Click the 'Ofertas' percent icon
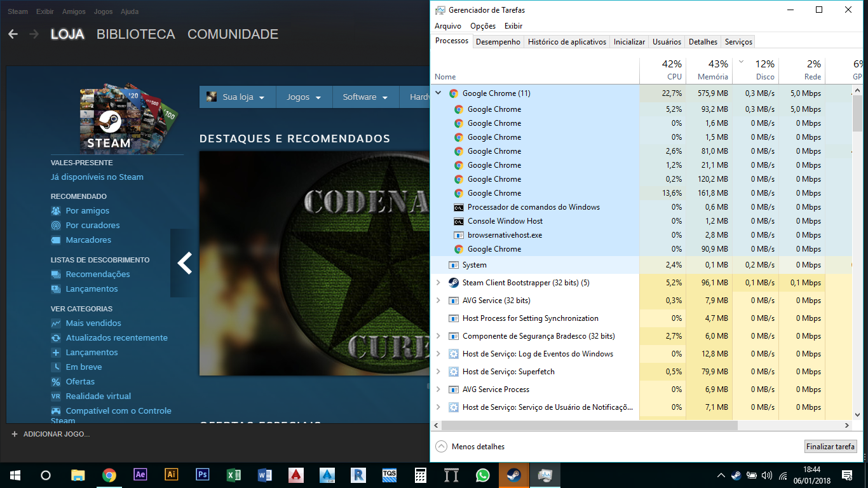Image resolution: width=868 pixels, height=488 pixels. pyautogui.click(x=56, y=382)
